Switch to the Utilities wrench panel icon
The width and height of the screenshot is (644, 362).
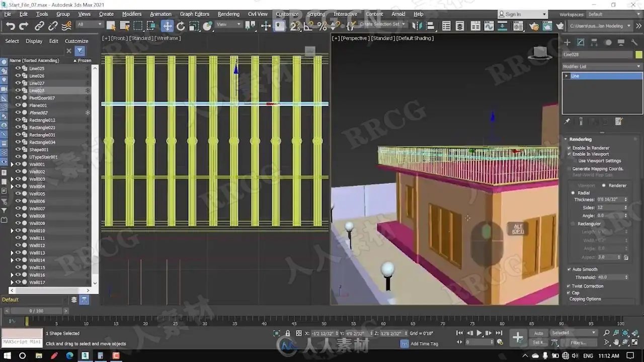click(635, 43)
